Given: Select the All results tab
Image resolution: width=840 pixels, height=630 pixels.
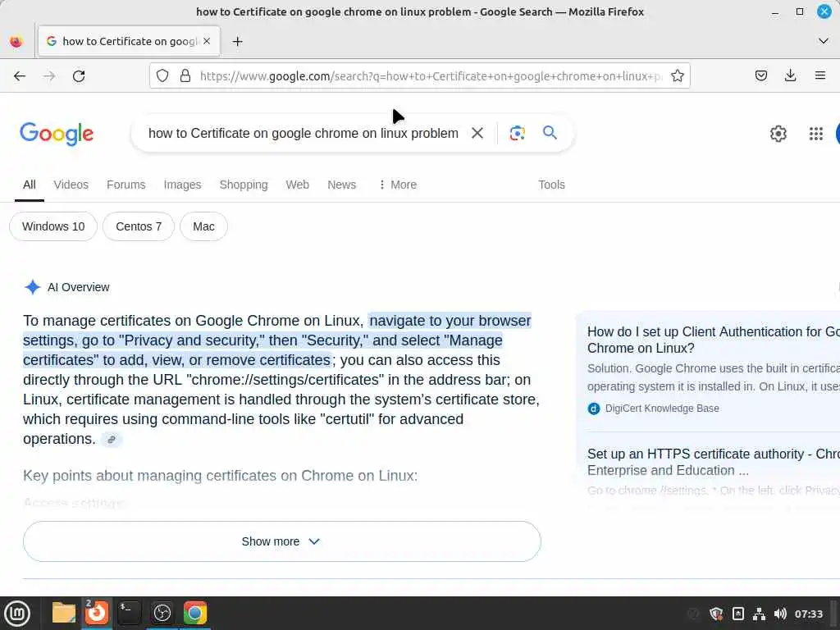Looking at the screenshot, I should click(x=30, y=185).
